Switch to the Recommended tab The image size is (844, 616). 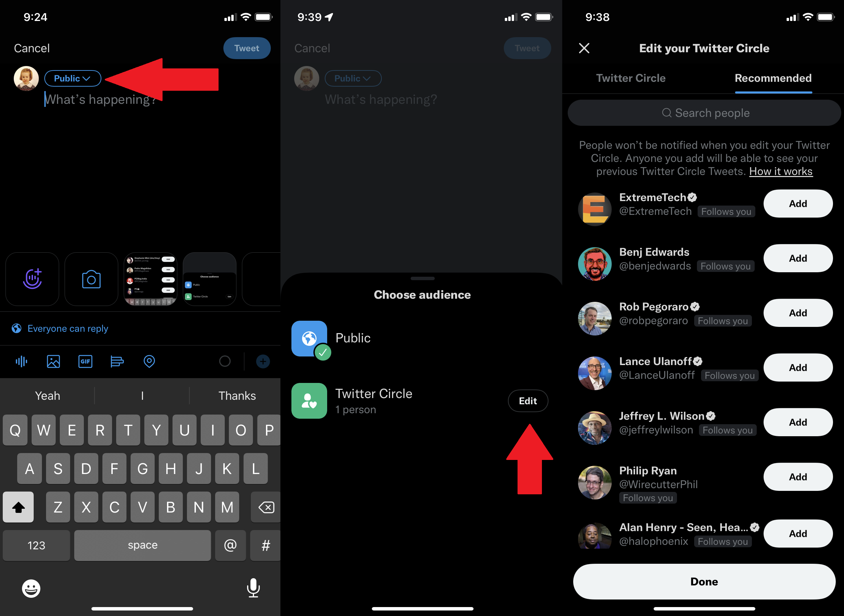pyautogui.click(x=774, y=79)
